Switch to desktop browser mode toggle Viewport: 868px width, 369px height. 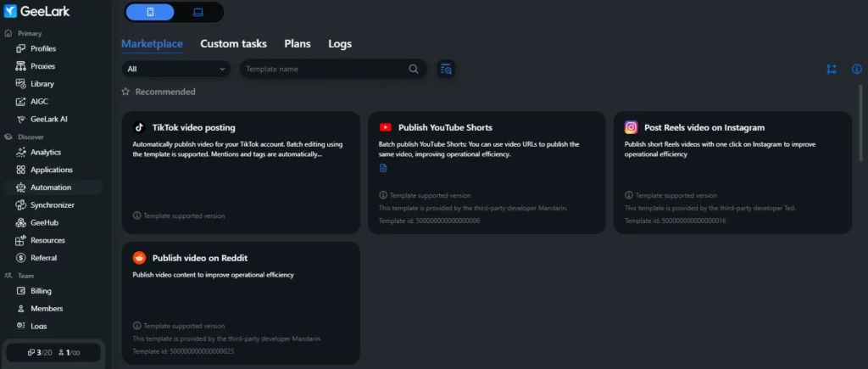pos(198,12)
